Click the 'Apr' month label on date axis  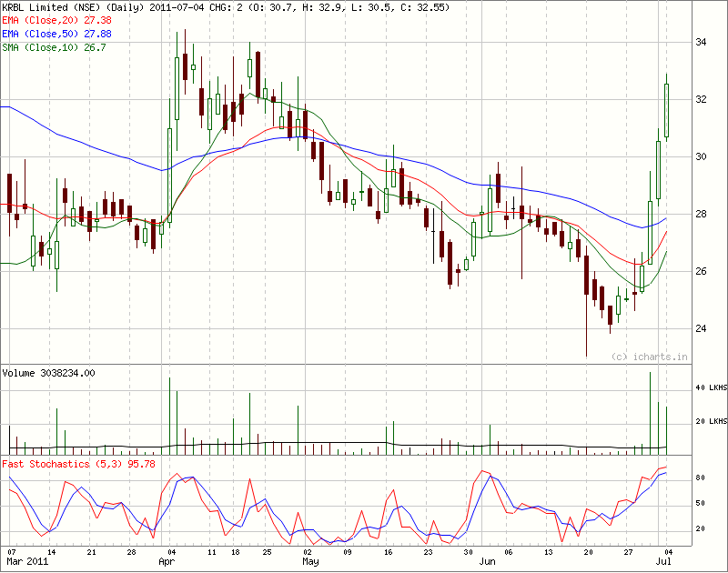[x=167, y=561]
